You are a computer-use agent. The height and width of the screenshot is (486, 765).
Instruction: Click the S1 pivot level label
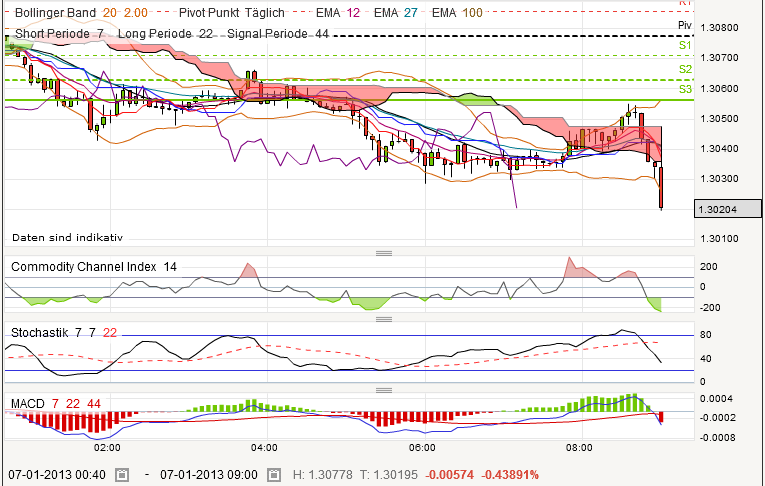[x=685, y=45]
